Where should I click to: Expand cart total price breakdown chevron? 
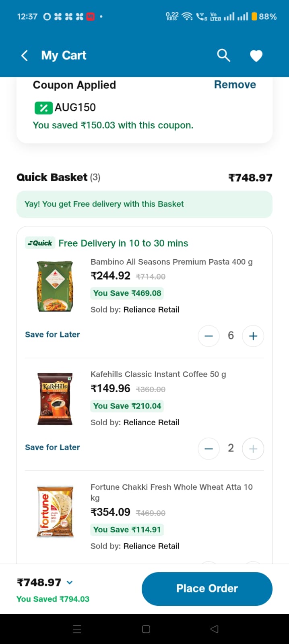[x=70, y=582]
